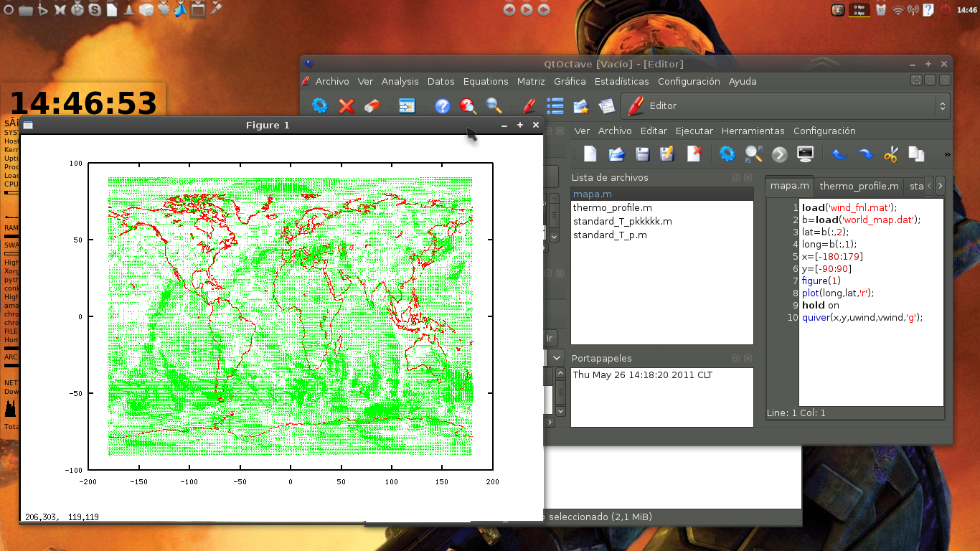
Task: Save file using the floppy disk icon
Action: pos(642,154)
